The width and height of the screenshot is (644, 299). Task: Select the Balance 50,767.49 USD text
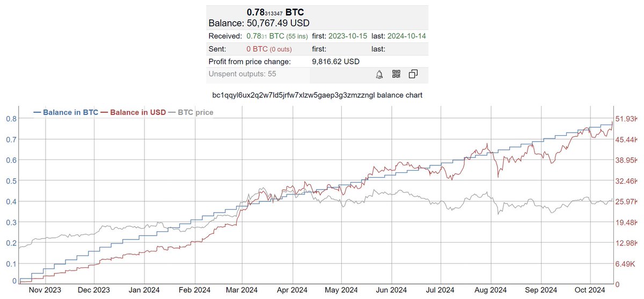tap(259, 23)
